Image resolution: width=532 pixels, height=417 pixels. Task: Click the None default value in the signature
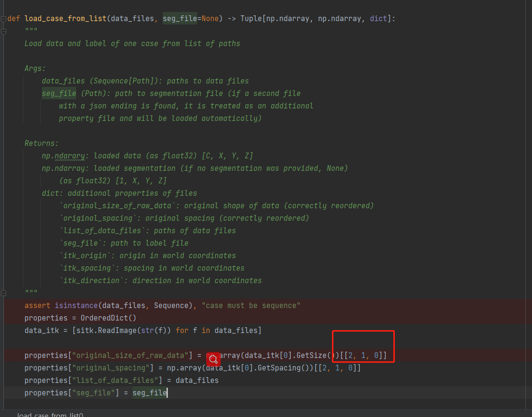point(209,18)
